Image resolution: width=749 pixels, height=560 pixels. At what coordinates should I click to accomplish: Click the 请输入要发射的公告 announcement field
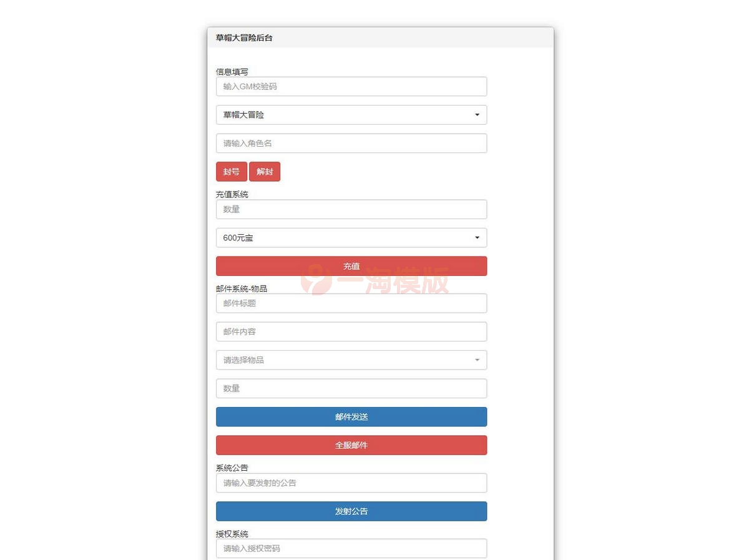tap(351, 483)
